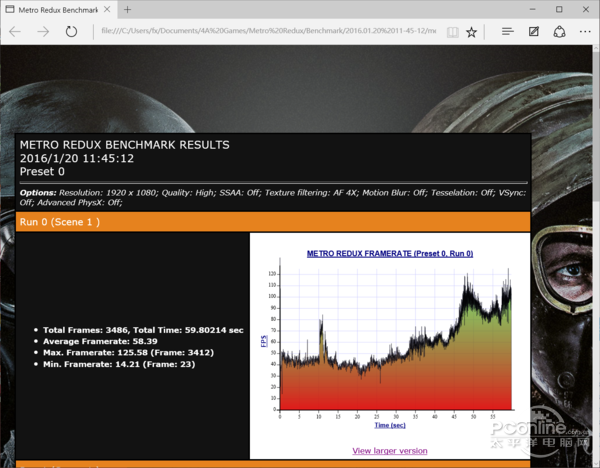The image size is (600, 468).
Task: Add page to favorites with star
Action: (471, 32)
